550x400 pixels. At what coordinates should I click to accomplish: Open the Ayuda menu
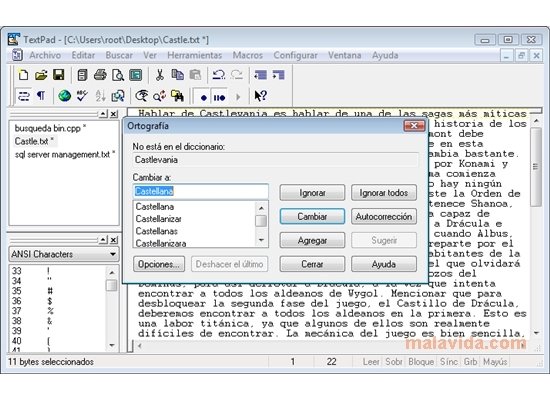pyautogui.click(x=385, y=55)
